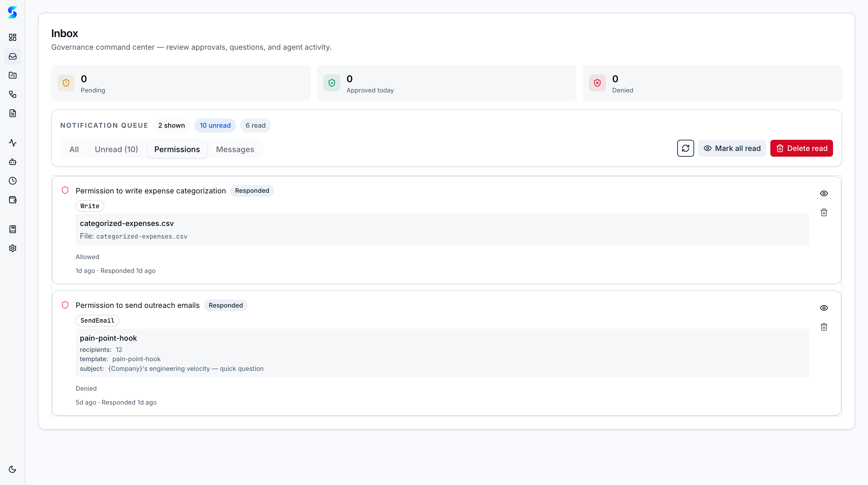Open the dashboard grid icon in sidebar
The width and height of the screenshot is (868, 485).
tap(12, 37)
